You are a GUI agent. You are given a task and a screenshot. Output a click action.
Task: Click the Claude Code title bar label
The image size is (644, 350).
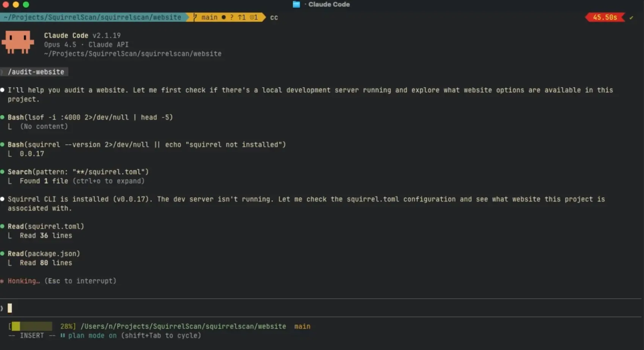(x=328, y=5)
